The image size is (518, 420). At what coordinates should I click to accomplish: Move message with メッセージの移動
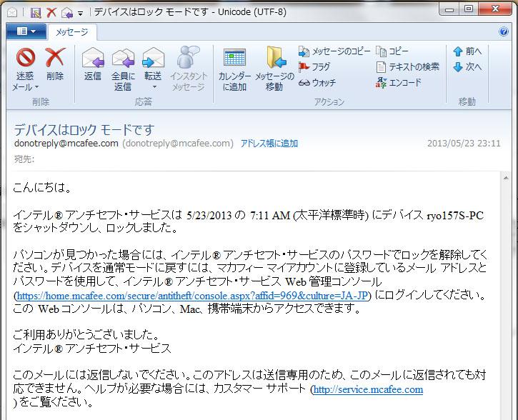(275, 69)
